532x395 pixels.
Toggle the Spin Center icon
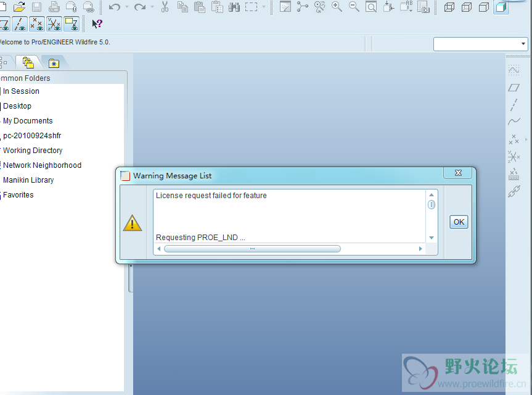[x=302, y=6]
